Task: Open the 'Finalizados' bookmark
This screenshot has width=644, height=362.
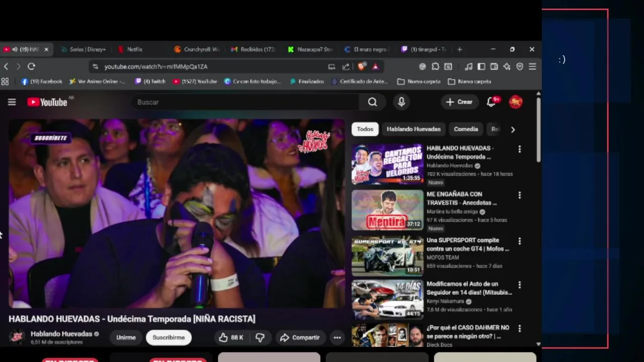Action: pos(307,81)
